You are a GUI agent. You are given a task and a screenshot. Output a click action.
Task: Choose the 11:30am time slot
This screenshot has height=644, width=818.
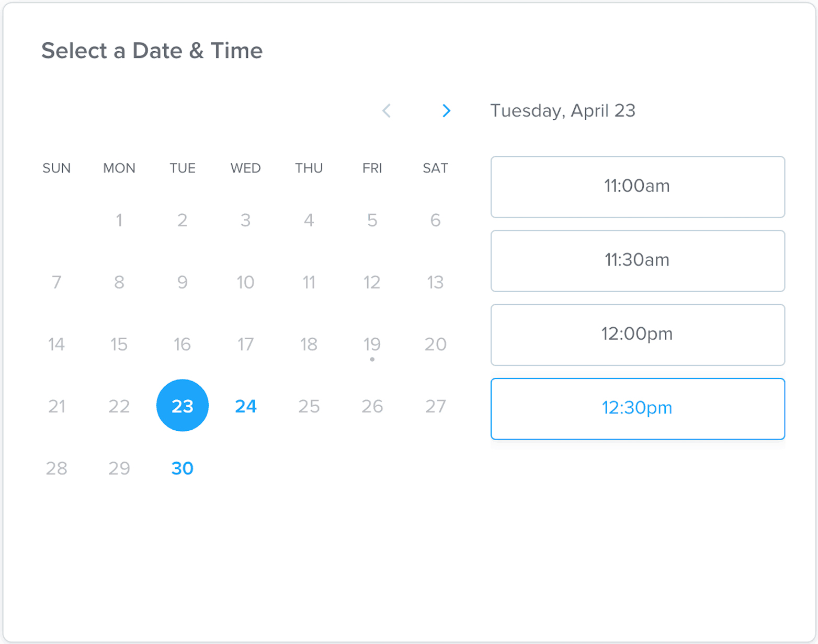[638, 261]
